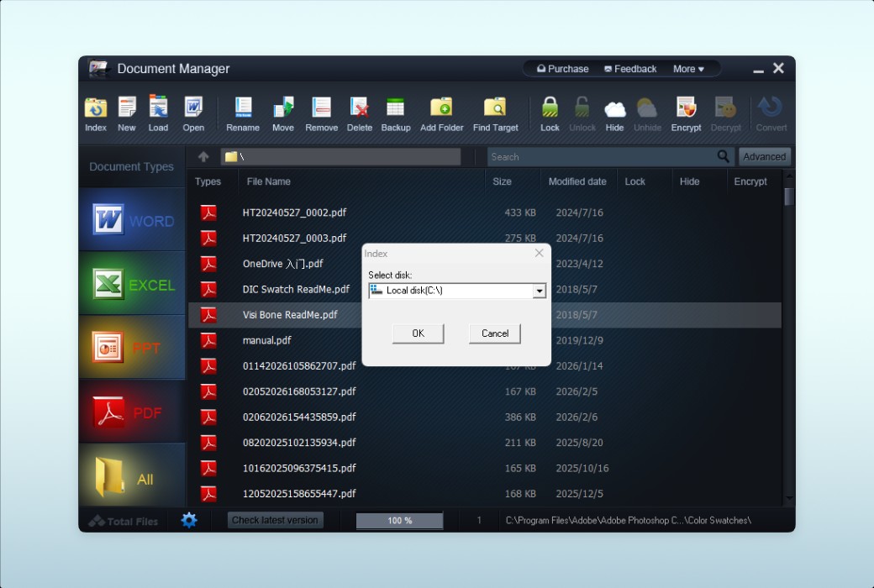Select the Encrypt shield icon
The height and width of the screenshot is (588, 874).
(686, 108)
